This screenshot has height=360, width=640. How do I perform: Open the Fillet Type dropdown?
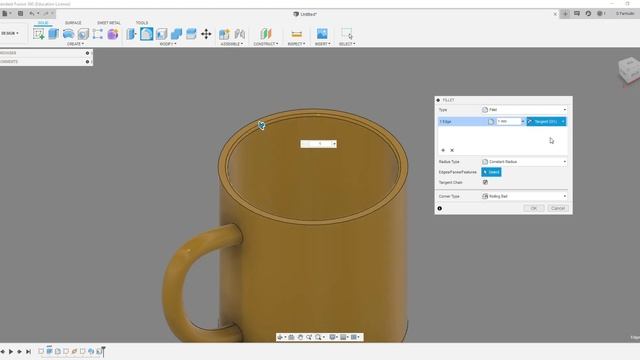pyautogui.click(x=524, y=110)
